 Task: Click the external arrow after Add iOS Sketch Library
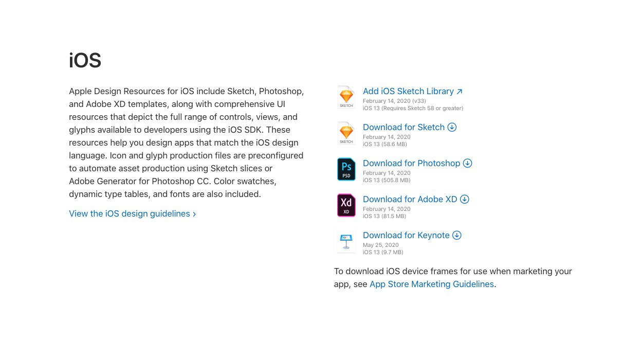pyautogui.click(x=459, y=92)
